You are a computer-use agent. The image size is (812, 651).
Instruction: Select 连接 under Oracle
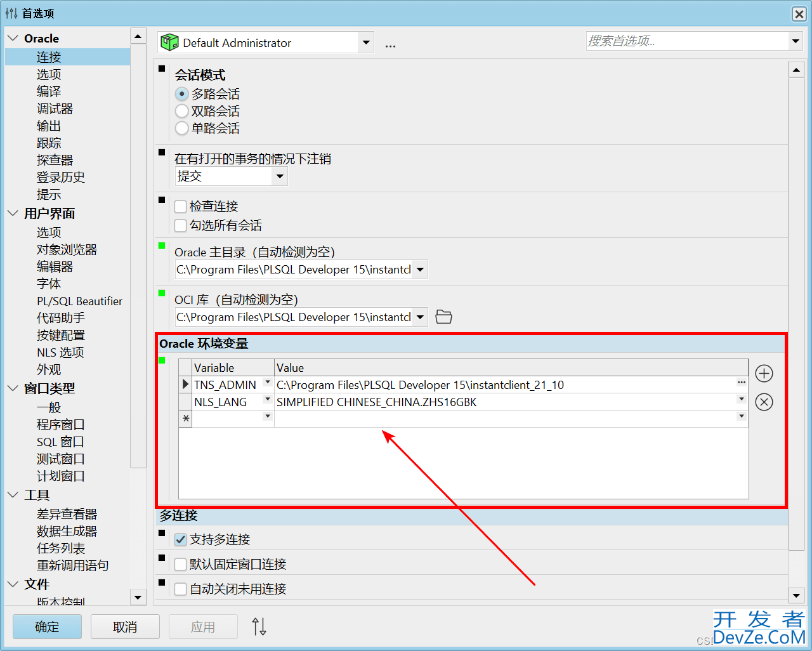coord(49,57)
